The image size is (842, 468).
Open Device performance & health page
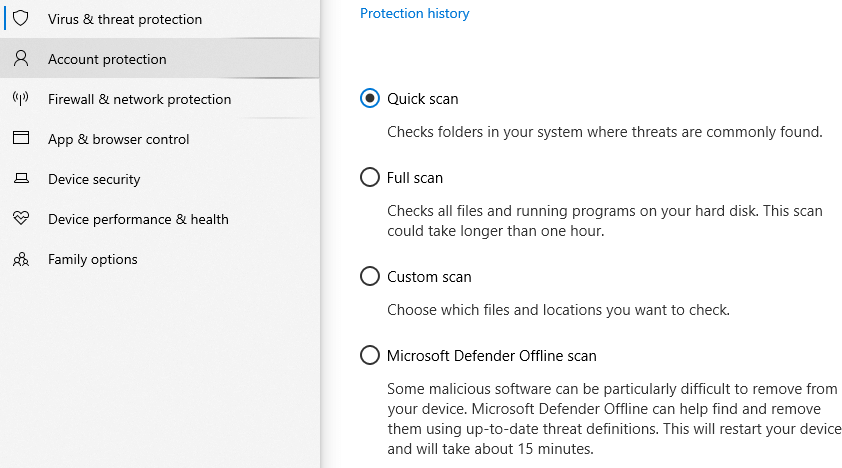159,219
